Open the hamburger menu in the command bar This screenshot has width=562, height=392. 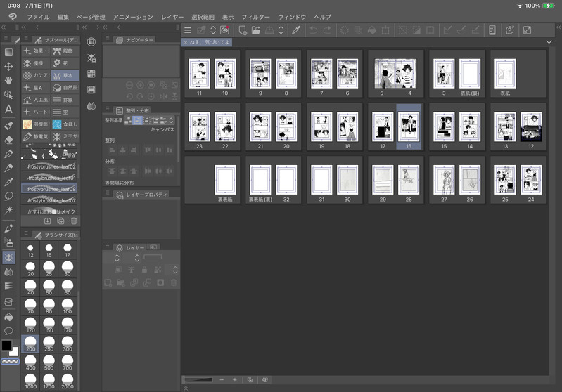(x=188, y=30)
